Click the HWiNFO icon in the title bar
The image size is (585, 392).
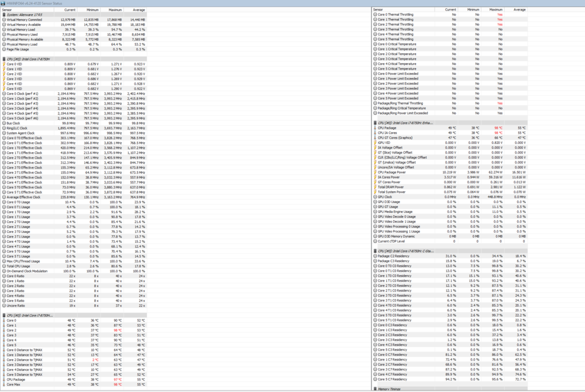(4, 2)
